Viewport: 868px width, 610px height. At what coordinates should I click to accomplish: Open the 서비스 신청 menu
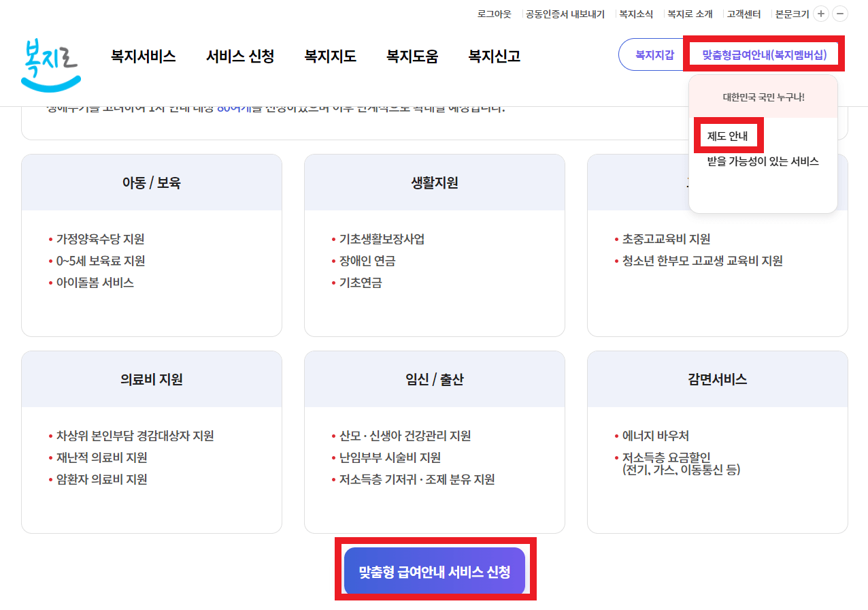click(239, 57)
